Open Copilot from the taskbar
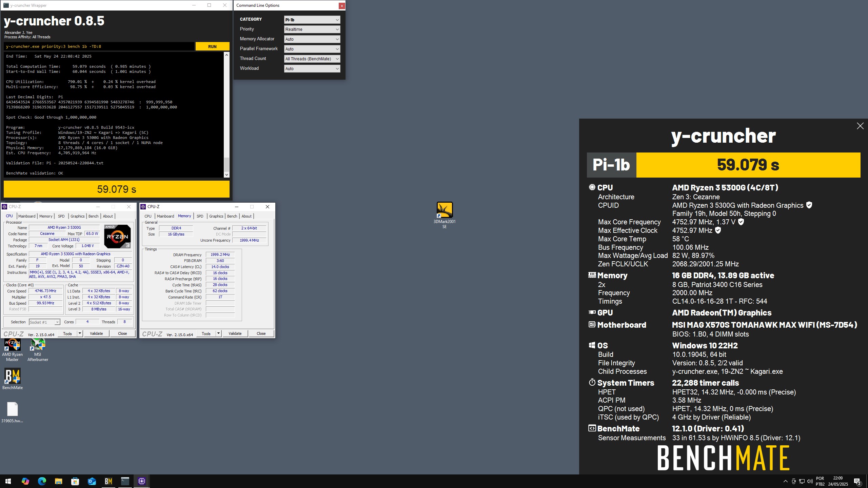Image resolution: width=868 pixels, height=488 pixels. point(25,481)
